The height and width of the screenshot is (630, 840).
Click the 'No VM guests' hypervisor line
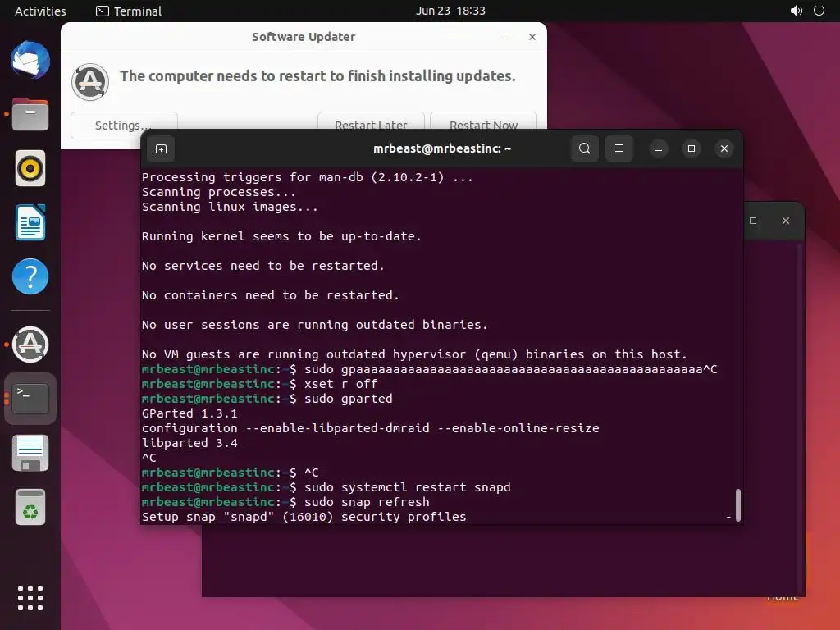414,354
